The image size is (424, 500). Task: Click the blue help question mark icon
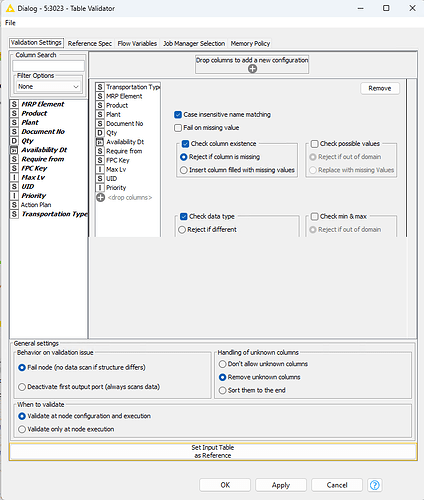coord(375,485)
